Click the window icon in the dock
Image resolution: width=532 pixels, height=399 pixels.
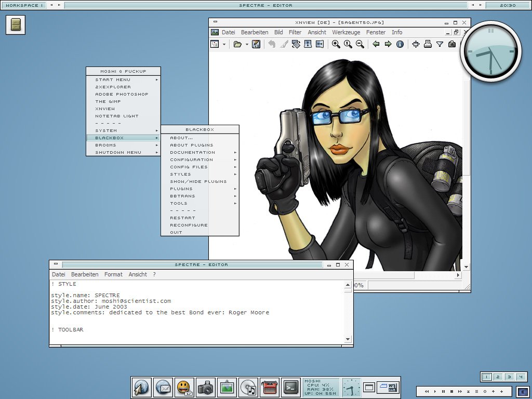(x=369, y=387)
